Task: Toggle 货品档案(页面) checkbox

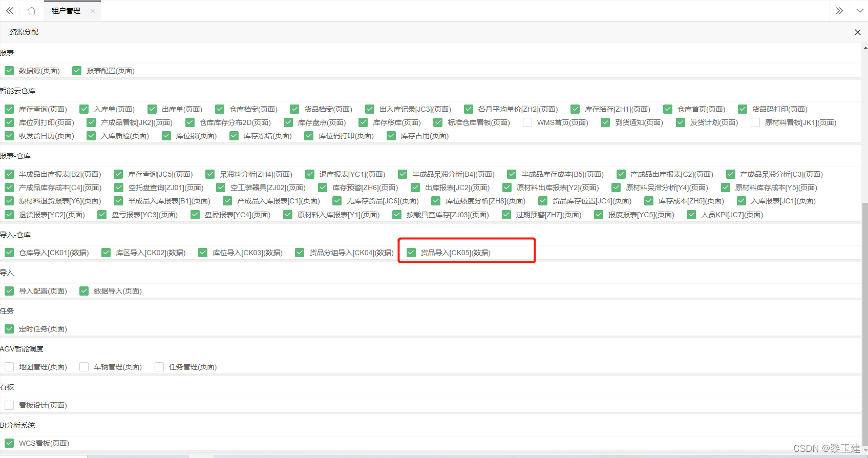Action: (294, 109)
